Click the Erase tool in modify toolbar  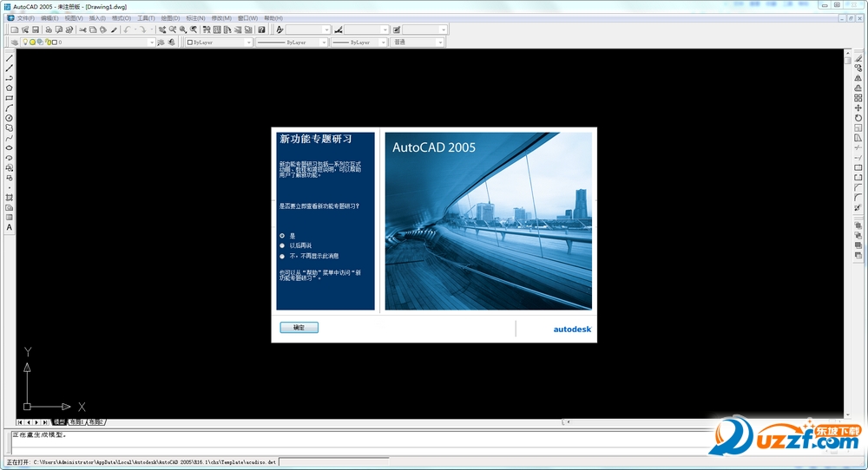(x=858, y=58)
